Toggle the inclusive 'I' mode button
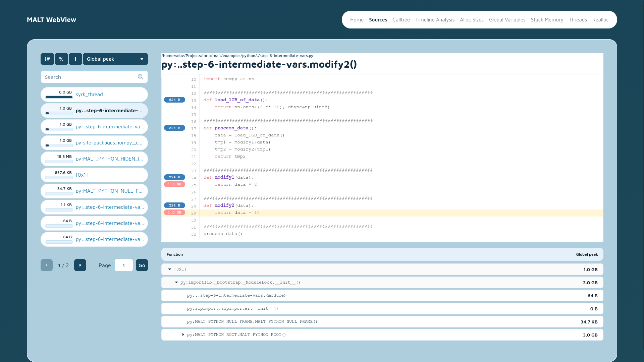Image resolution: width=644 pixels, height=362 pixels. pyautogui.click(x=75, y=59)
